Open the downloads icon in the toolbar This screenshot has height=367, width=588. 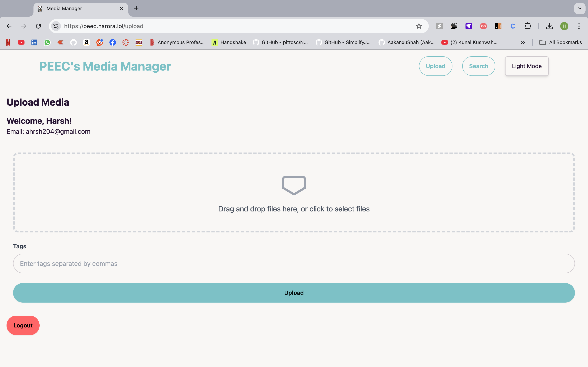pyautogui.click(x=549, y=26)
